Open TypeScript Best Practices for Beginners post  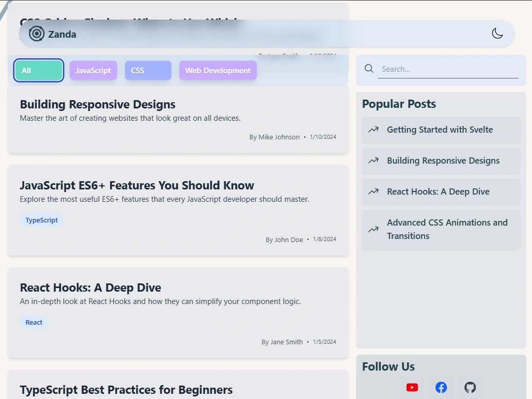click(126, 390)
